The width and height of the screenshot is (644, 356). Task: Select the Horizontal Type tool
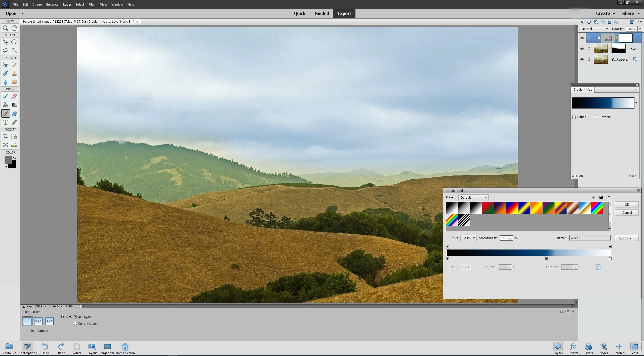coord(5,123)
